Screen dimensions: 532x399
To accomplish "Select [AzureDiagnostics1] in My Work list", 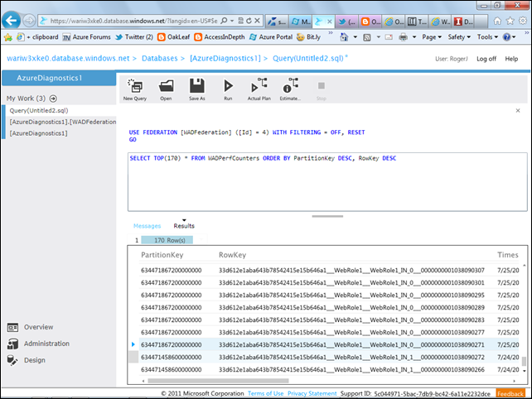I will coord(38,133).
